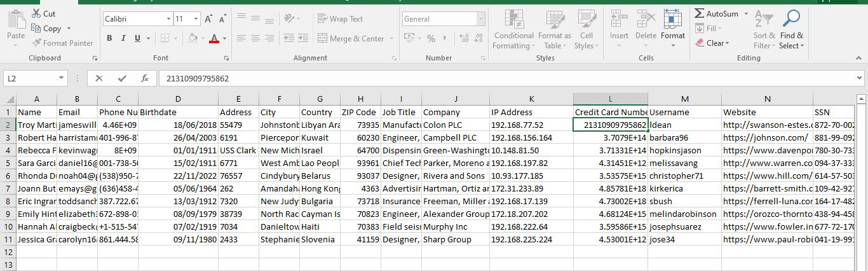Click inside the formula bar value
Viewport: 868px width, 271px height.
pos(445,78)
